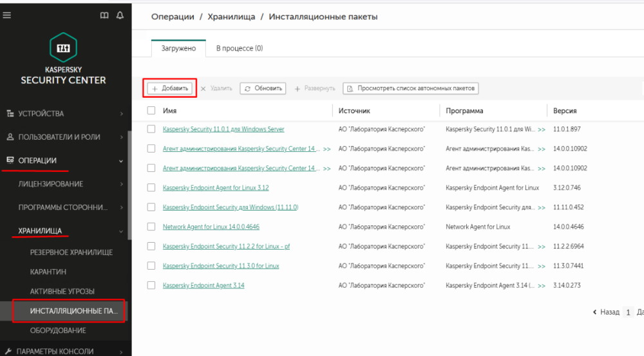Open Kaspersky Endpoint Security 11.2.2 for Linux - pf link
Viewport: 644px width, 356px height.
point(226,246)
